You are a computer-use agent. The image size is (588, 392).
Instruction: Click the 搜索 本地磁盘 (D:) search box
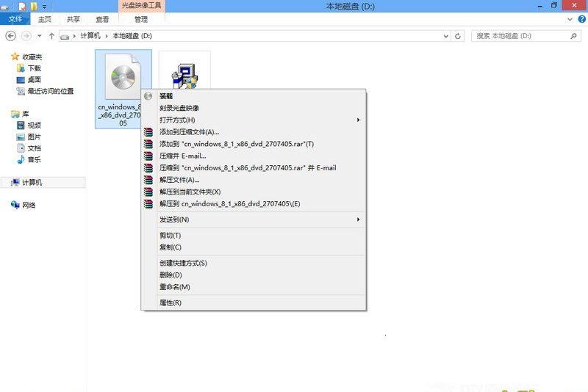pyautogui.click(x=526, y=36)
